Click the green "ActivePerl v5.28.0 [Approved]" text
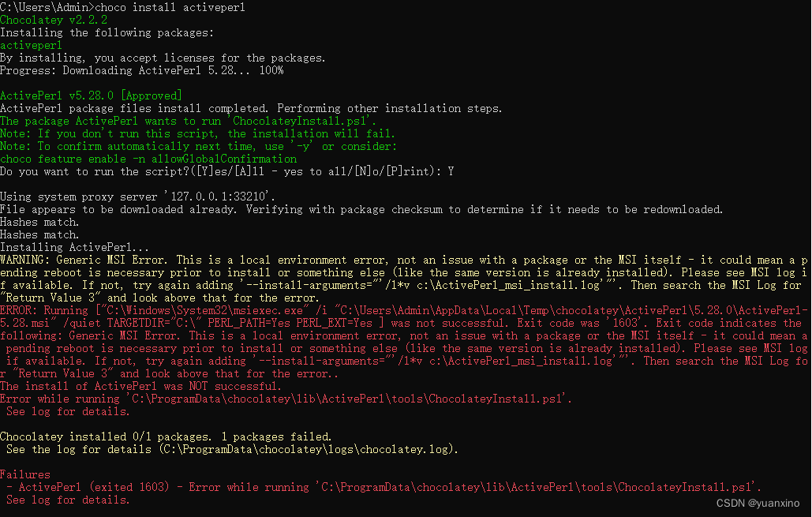 (x=91, y=96)
